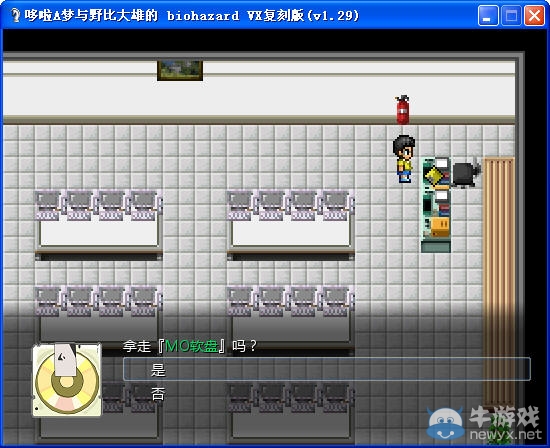
Task: Click the boy character in yellow shirt
Action: point(404,159)
